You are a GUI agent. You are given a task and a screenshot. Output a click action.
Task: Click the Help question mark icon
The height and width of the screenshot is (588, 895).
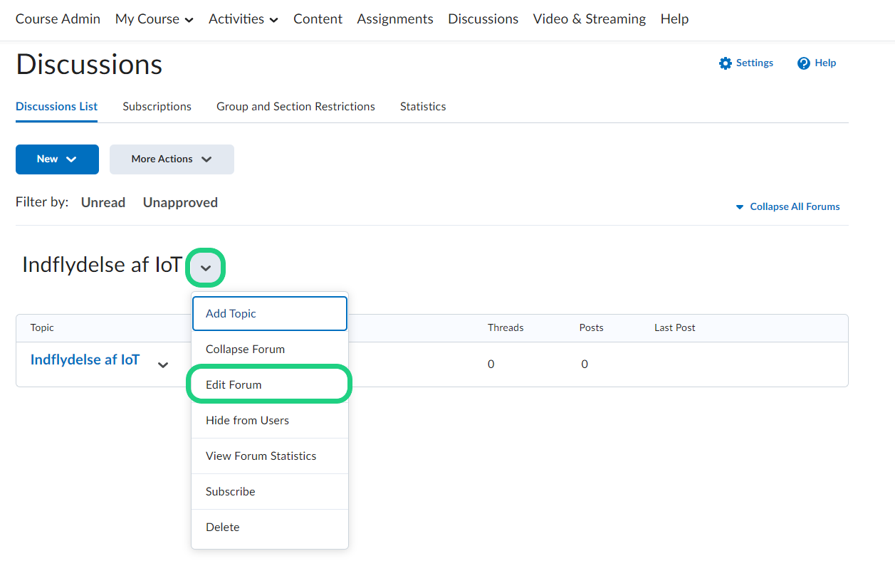[x=804, y=63]
